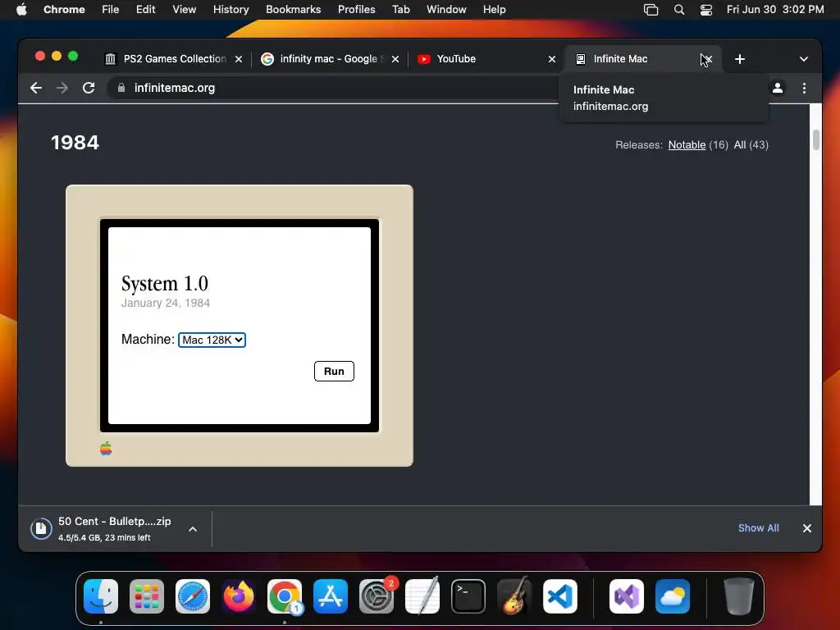Screen dimensions: 840x630
Task: Switch to infinity mac Google tab
Action: pos(331,59)
